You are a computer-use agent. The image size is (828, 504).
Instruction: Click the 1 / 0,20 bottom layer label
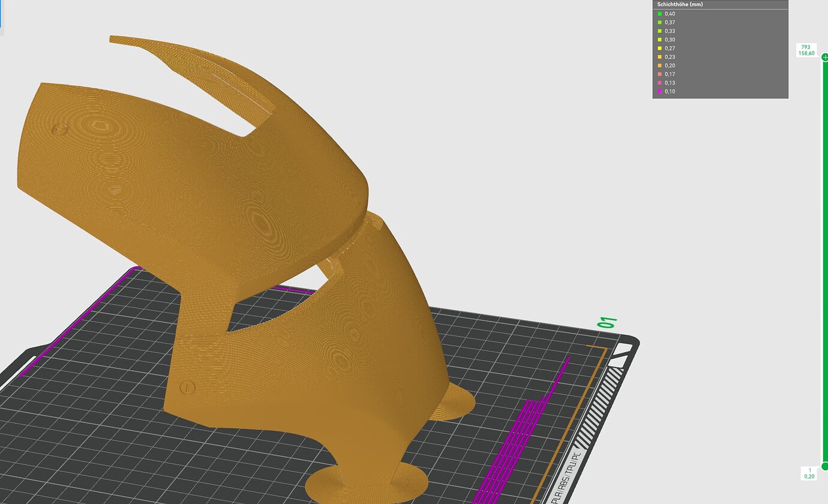coord(809,473)
